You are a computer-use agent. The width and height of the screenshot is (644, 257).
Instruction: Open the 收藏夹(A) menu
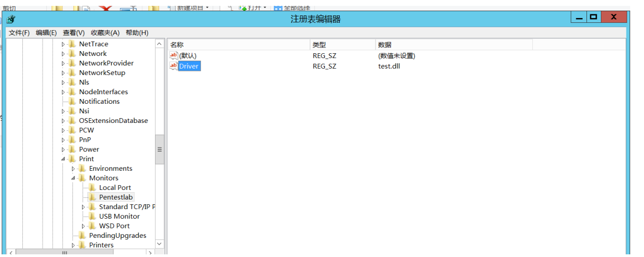(105, 32)
